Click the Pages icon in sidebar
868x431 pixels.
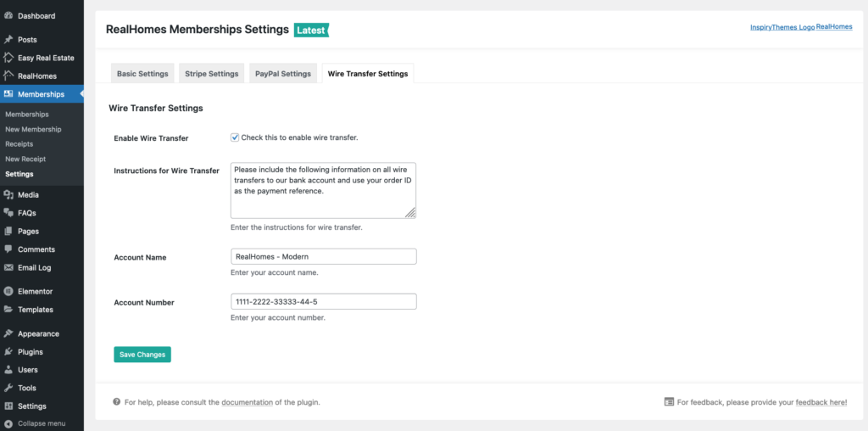(8, 231)
